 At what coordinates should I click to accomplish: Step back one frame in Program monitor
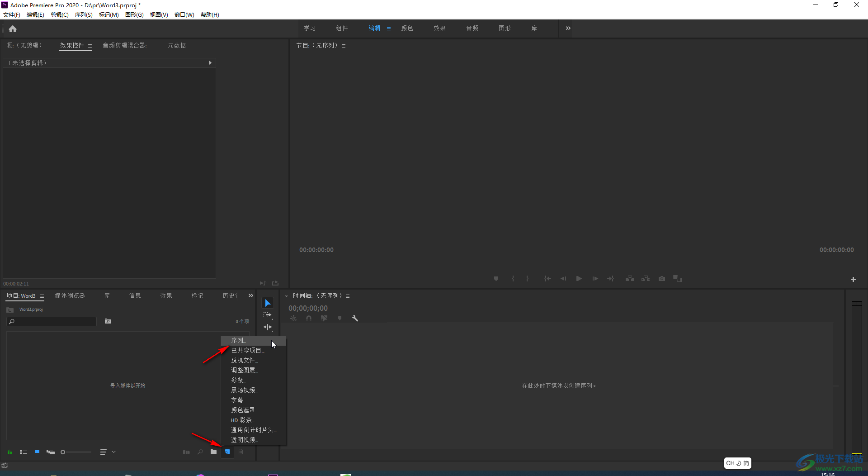pos(563,279)
